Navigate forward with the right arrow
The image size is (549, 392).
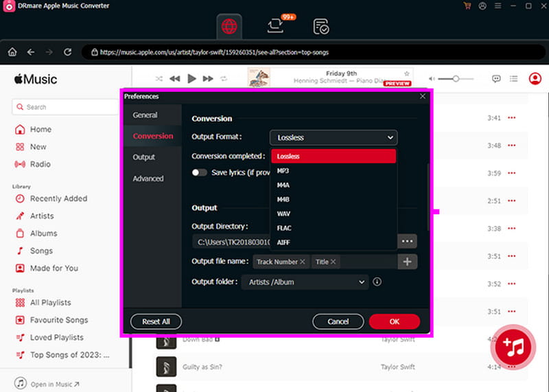tap(49, 52)
